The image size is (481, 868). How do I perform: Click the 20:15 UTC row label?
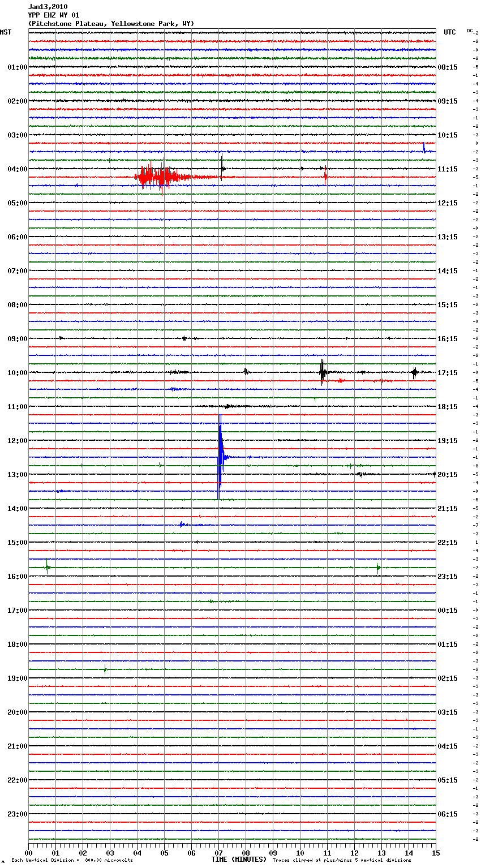click(448, 475)
